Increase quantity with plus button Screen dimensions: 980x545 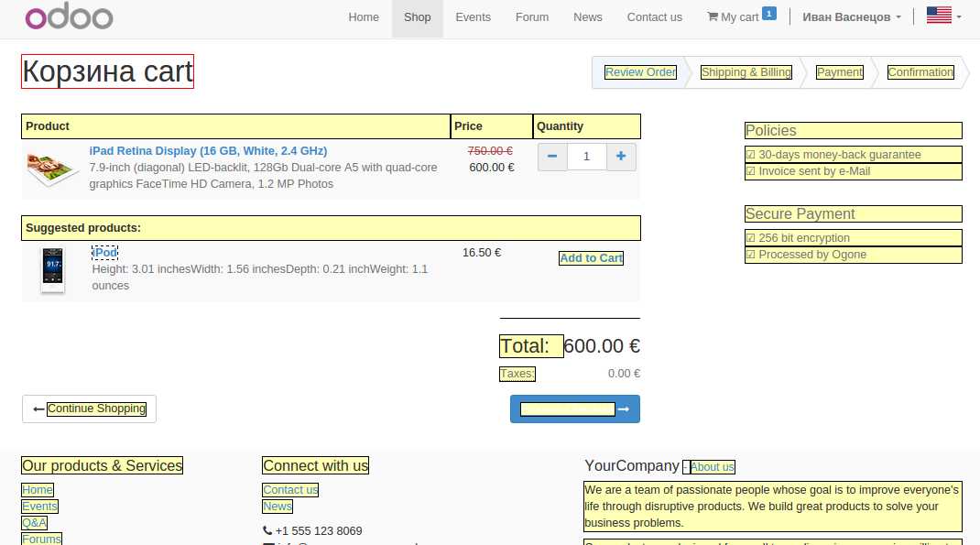[x=621, y=157]
